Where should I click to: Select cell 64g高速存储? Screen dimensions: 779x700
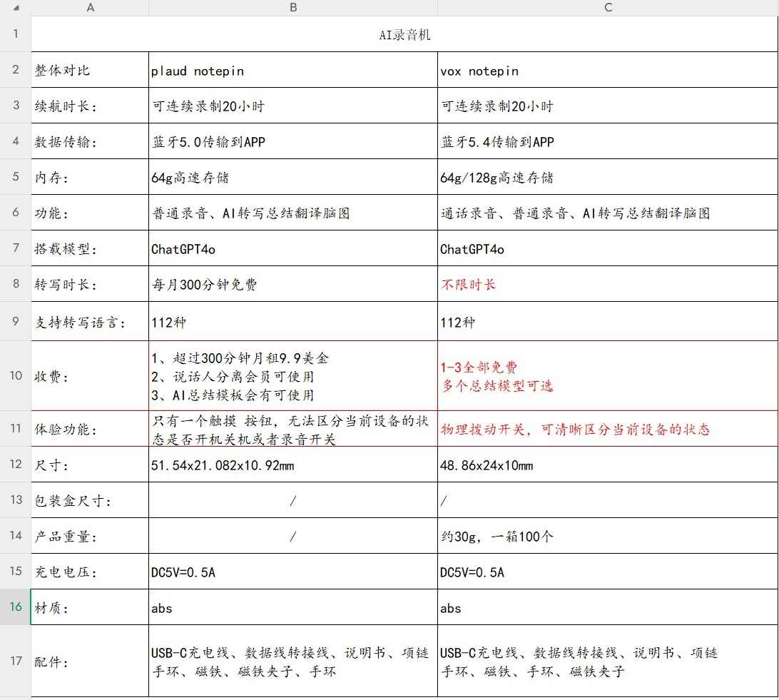point(293,177)
